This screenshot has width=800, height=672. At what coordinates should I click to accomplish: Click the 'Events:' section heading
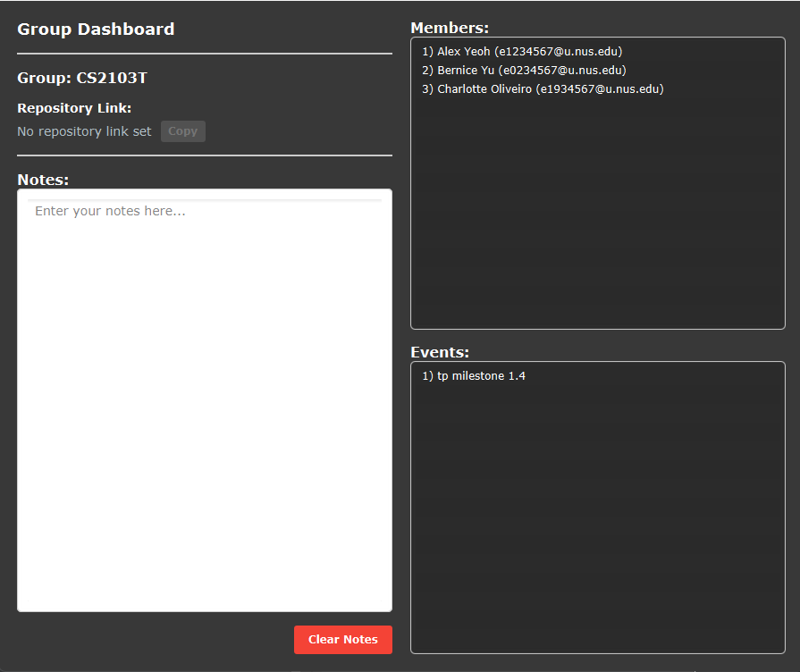pyautogui.click(x=440, y=352)
